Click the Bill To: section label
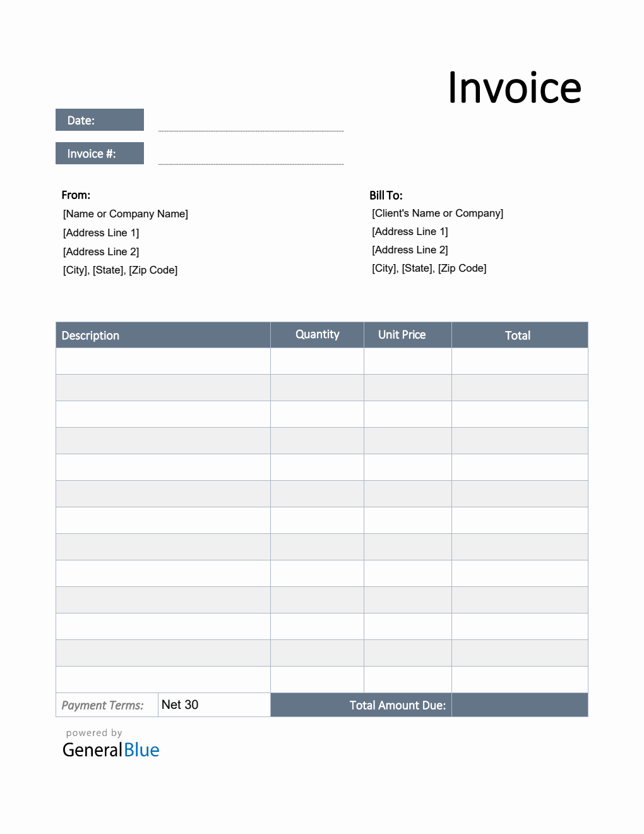This screenshot has width=644, height=834. pyautogui.click(x=387, y=195)
